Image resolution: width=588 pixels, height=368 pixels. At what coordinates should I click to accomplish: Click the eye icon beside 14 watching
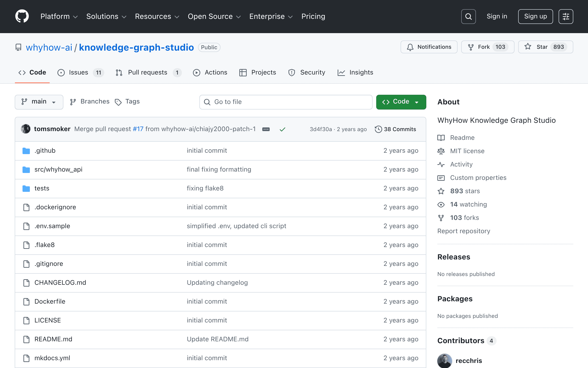pyautogui.click(x=441, y=204)
